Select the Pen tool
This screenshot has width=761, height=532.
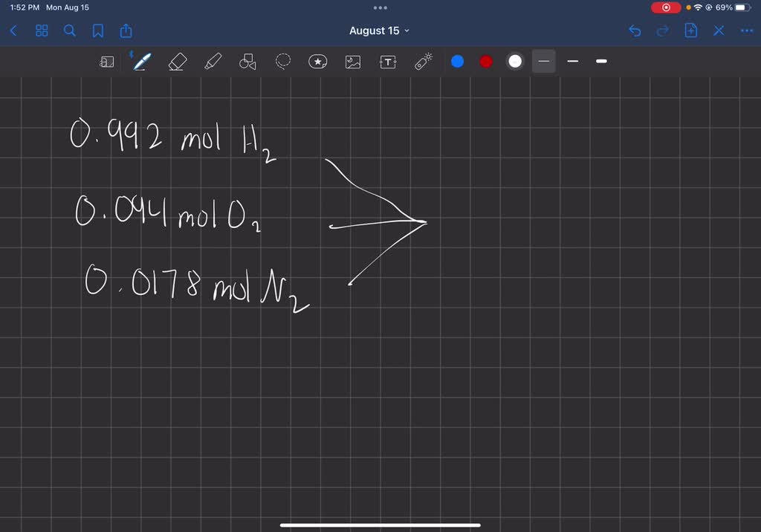(141, 62)
